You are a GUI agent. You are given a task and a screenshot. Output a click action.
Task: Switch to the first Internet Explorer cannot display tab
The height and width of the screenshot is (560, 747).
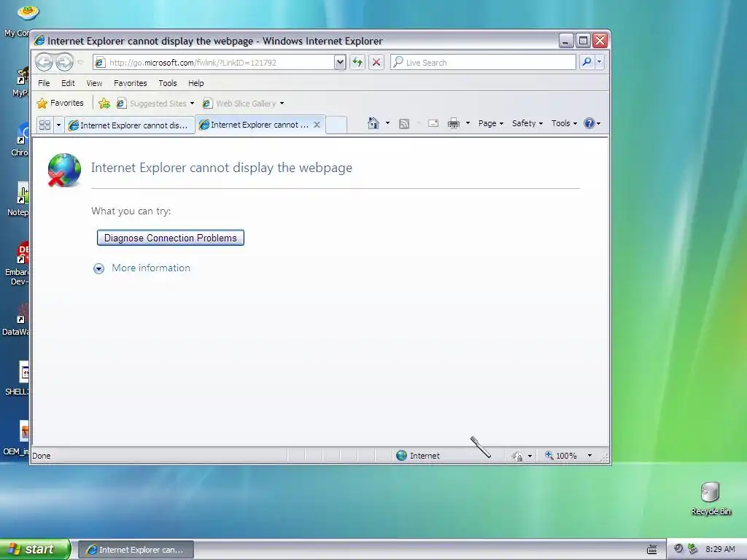click(130, 125)
